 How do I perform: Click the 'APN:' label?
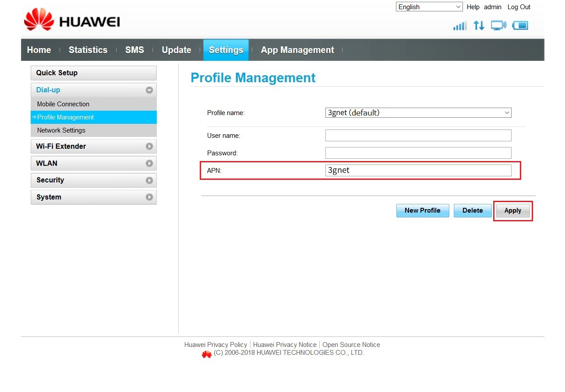[x=214, y=171]
